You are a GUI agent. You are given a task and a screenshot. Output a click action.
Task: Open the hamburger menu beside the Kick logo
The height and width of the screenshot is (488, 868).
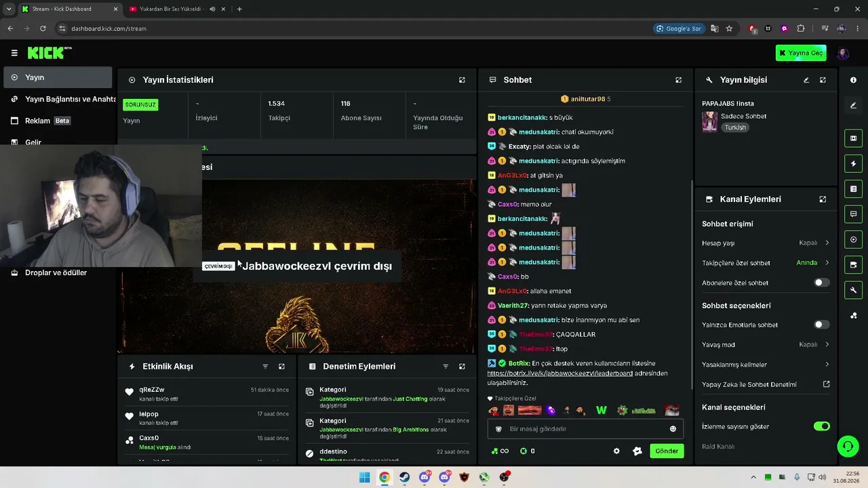[14, 53]
